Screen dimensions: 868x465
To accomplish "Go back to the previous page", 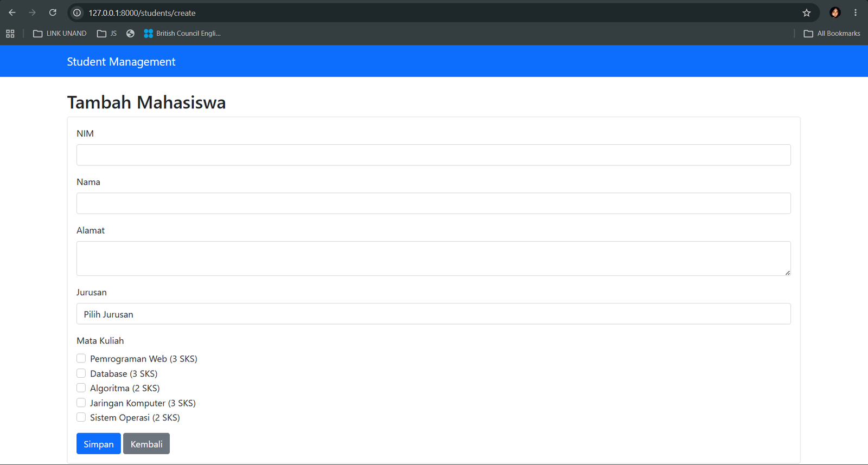I will (x=12, y=12).
